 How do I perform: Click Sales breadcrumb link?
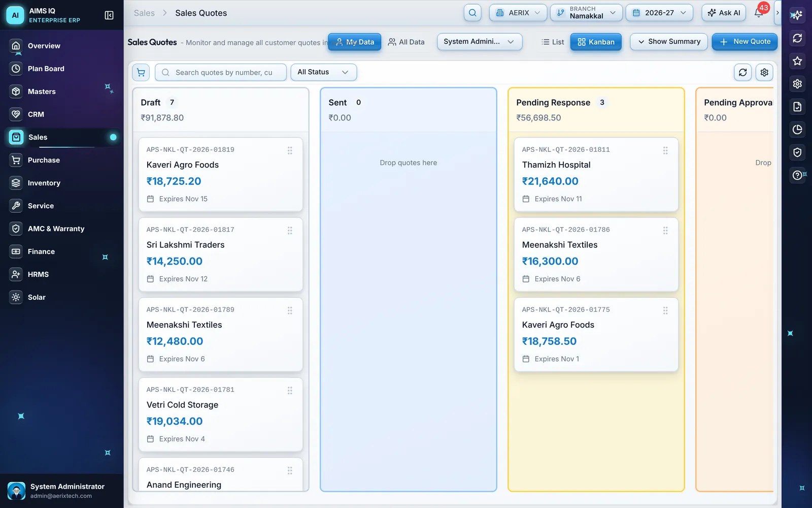coord(144,13)
